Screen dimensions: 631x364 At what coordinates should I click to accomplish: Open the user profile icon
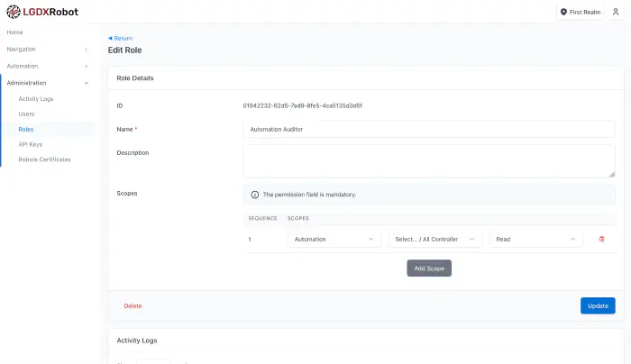point(616,13)
